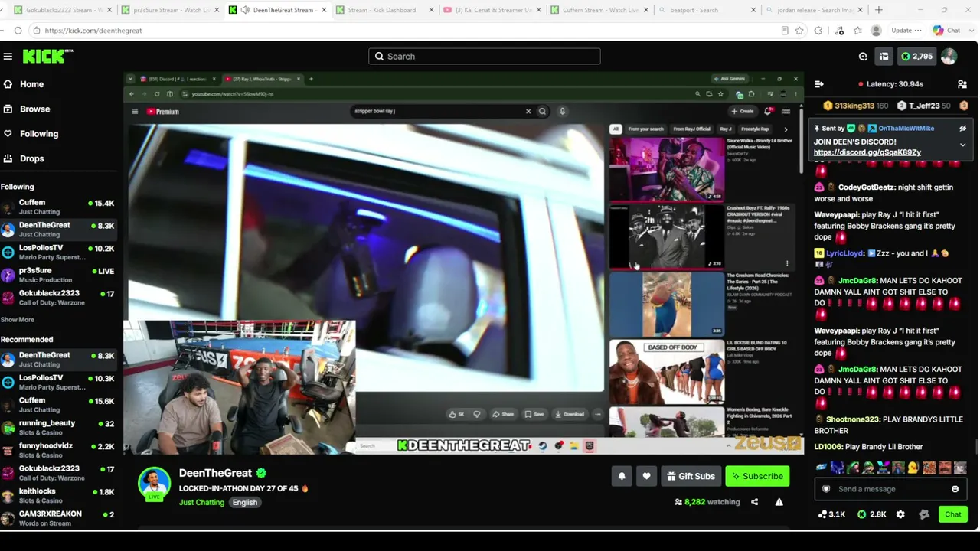Open the Kick sidebar hamburger menu
Image resolution: width=980 pixels, height=551 pixels.
pos(8,56)
